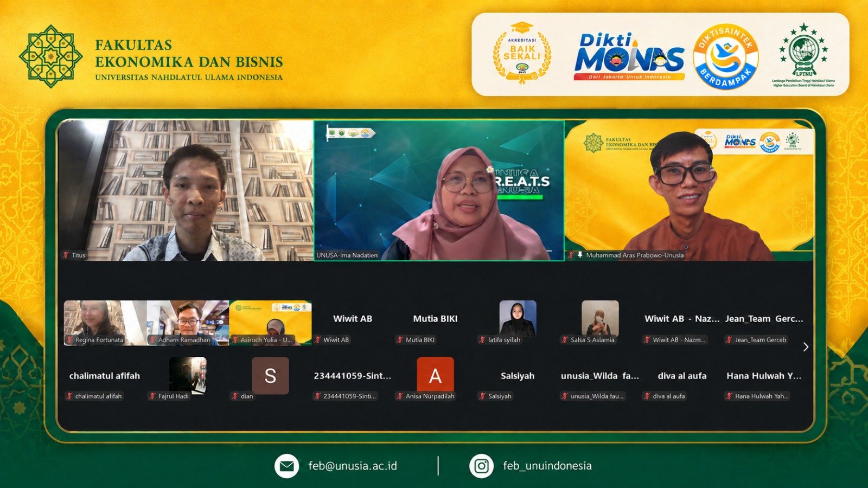Click the large "unusia_Wilda fa..." participant name

tap(600, 376)
